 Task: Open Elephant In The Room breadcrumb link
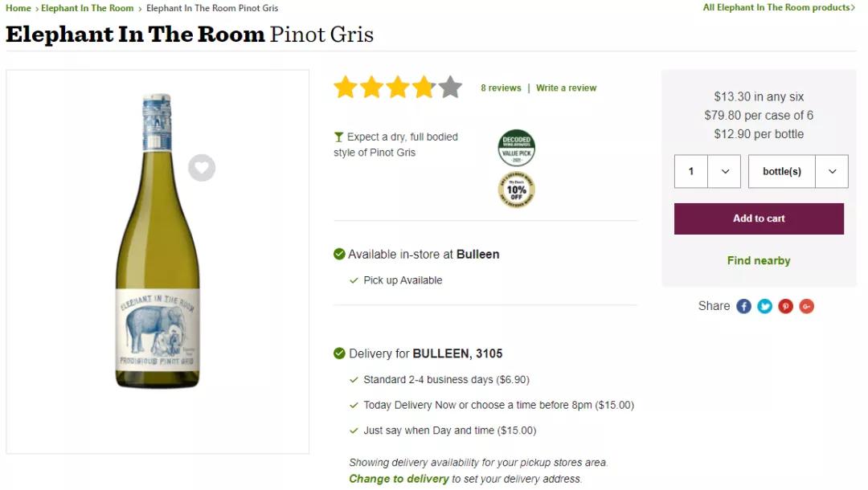pos(88,8)
